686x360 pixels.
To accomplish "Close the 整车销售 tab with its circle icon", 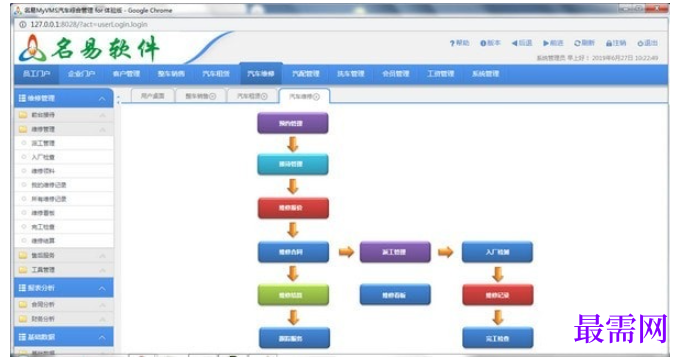I will (x=213, y=96).
